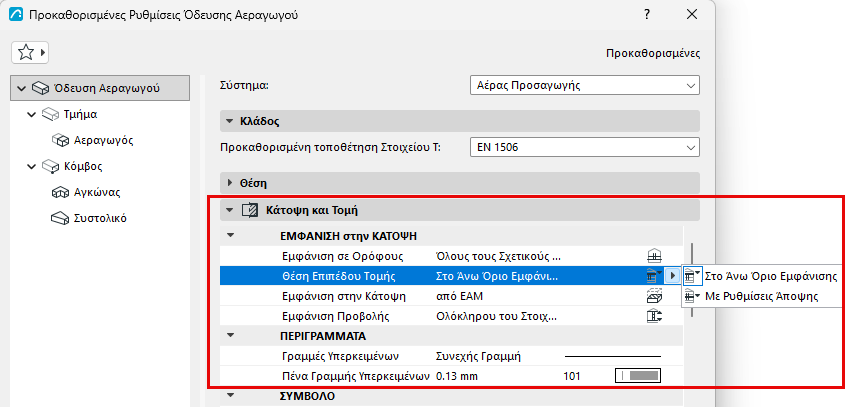Click the Συνεχής Γραμμή line type preview
Image resolution: width=851 pixels, height=407 pixels.
tap(613, 357)
